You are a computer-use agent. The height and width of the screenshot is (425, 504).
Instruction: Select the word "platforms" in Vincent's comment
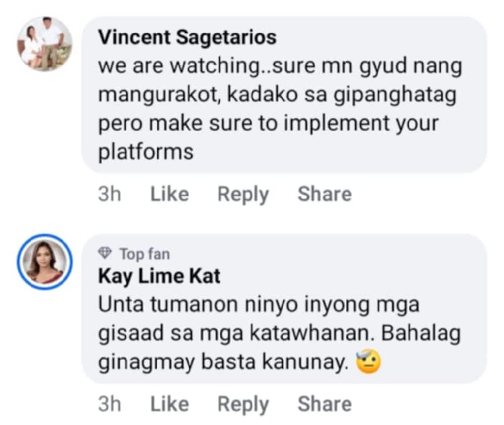[146, 152]
